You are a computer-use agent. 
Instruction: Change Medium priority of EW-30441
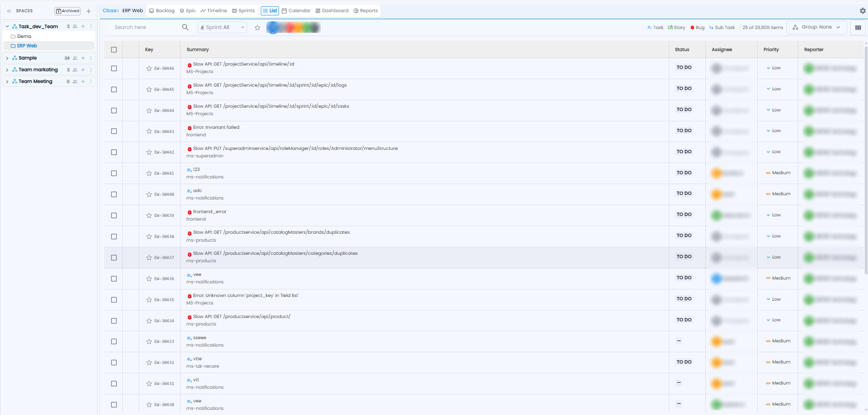coord(778,173)
